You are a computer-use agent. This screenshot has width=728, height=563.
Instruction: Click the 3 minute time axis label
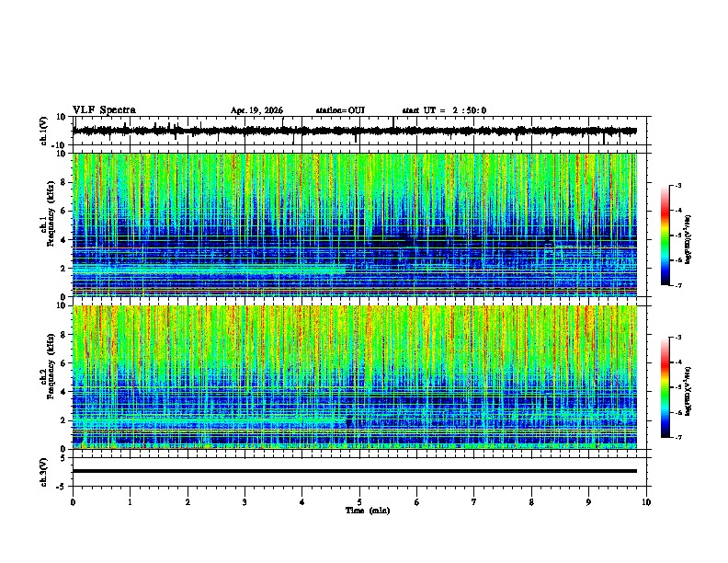click(x=245, y=502)
